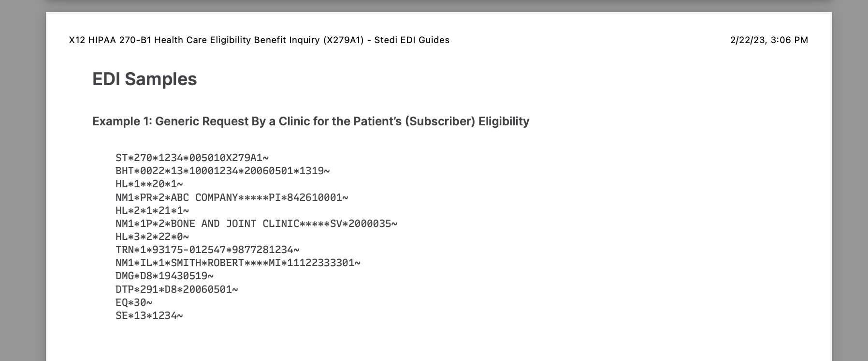Click the word Subscriber in subheading
Viewport: 868px width, 361px height.
tap(440, 121)
